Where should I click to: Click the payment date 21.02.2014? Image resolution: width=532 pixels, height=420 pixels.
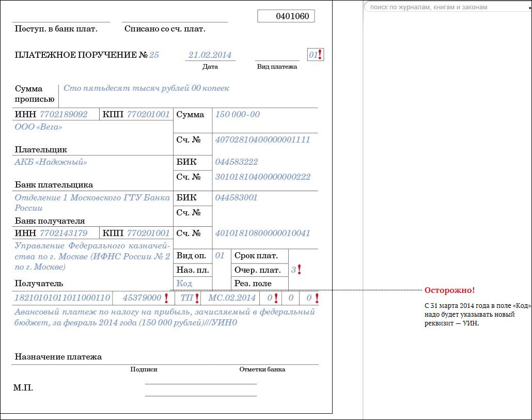[210, 55]
